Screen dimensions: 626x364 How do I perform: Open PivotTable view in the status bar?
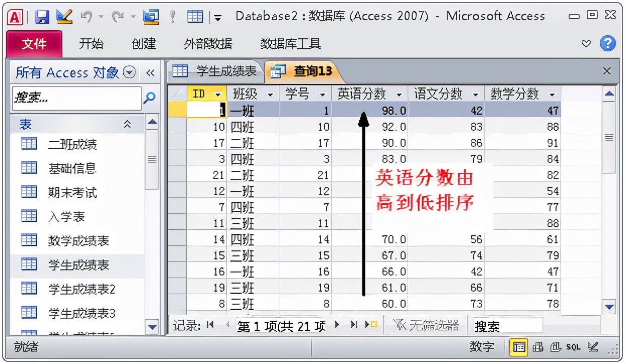coord(538,347)
